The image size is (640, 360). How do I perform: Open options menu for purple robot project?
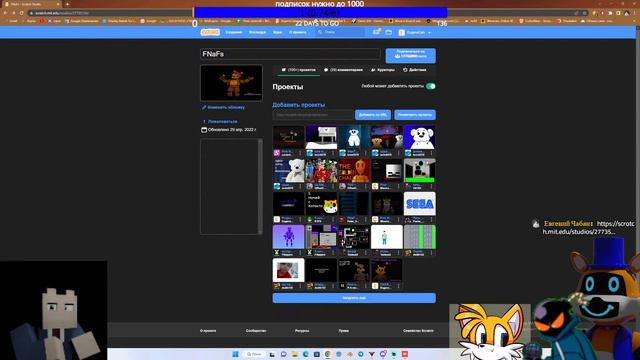pyautogui.click(x=301, y=253)
